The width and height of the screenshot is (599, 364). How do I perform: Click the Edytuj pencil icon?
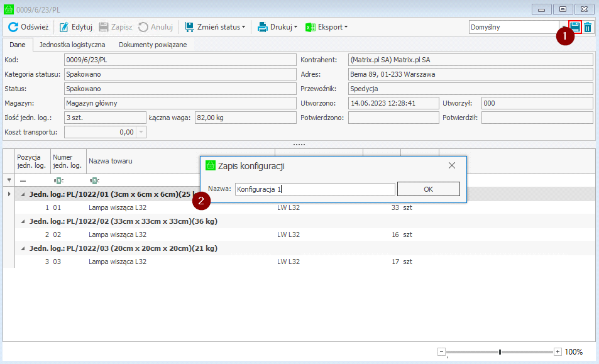pos(64,27)
